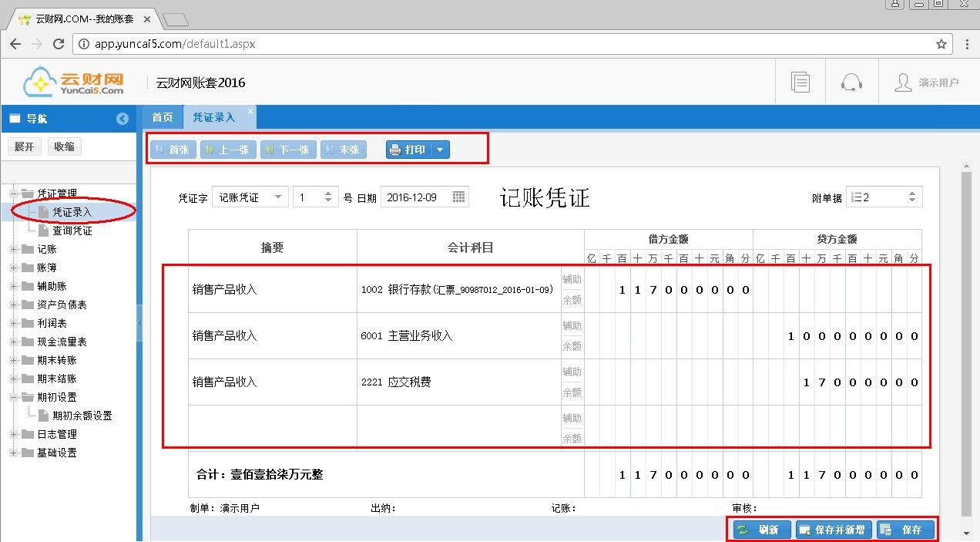Bookmark this page with star icon
The image size is (980, 542).
[x=941, y=44]
